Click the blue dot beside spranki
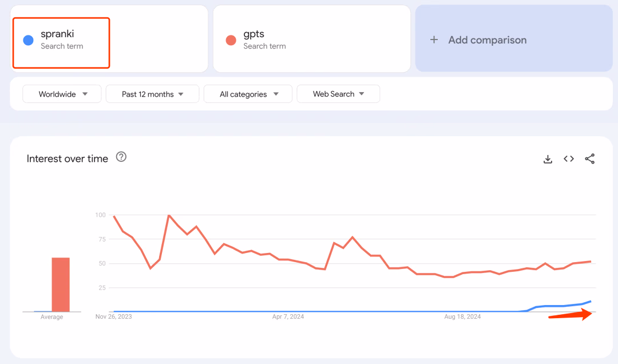Screen dimensions: 618x364 coord(29,40)
